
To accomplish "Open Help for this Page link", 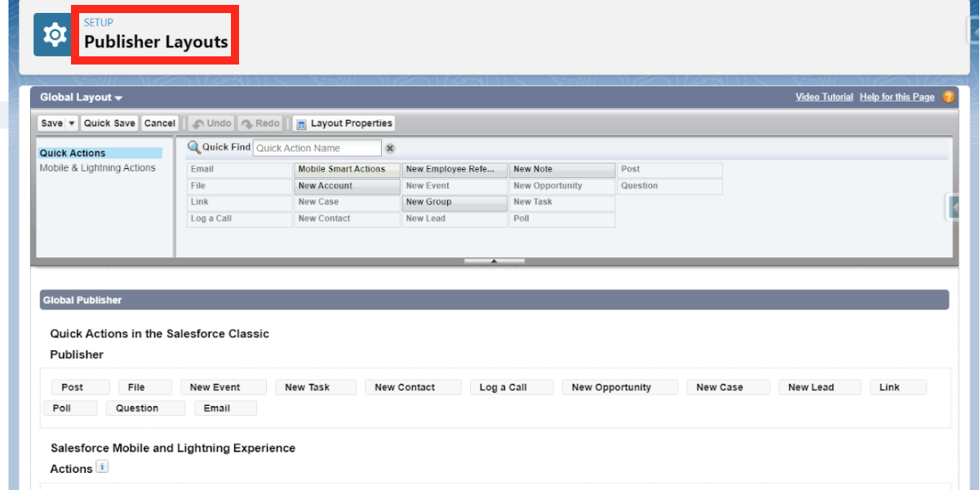I will coord(897,97).
